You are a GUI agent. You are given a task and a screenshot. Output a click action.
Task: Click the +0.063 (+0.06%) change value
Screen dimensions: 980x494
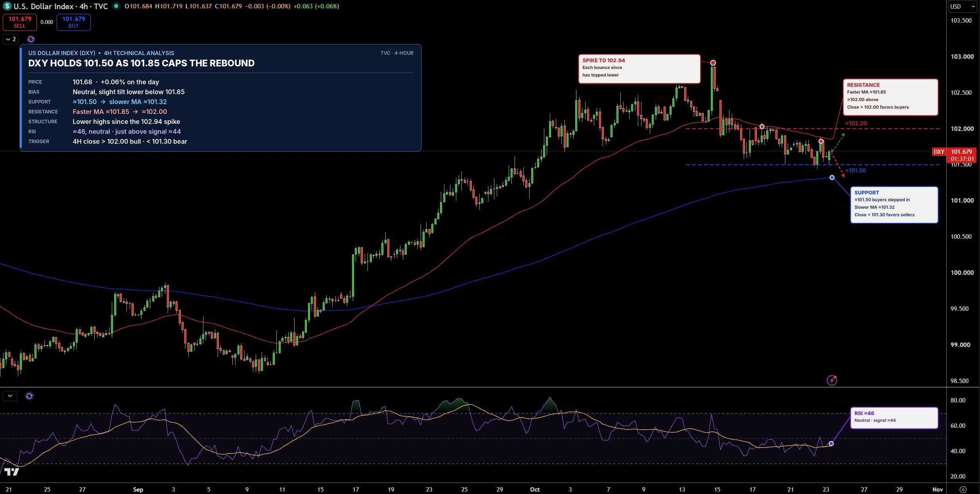[x=316, y=6]
